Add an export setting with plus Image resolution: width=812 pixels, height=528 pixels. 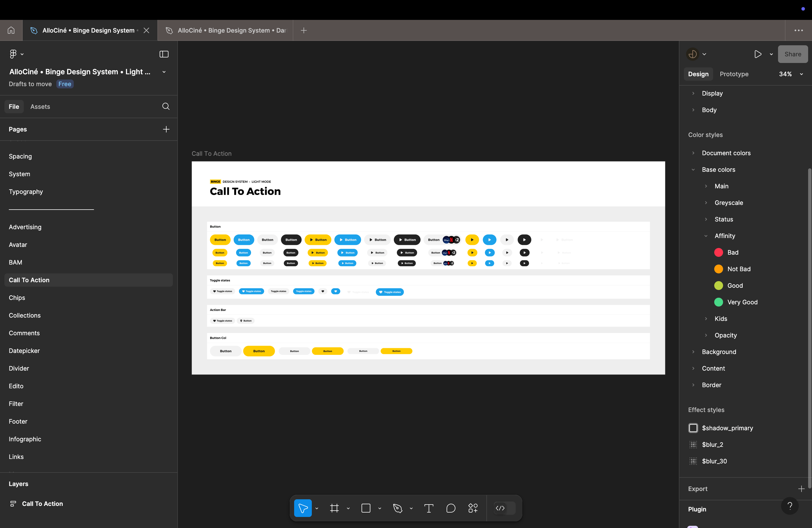coord(801,489)
